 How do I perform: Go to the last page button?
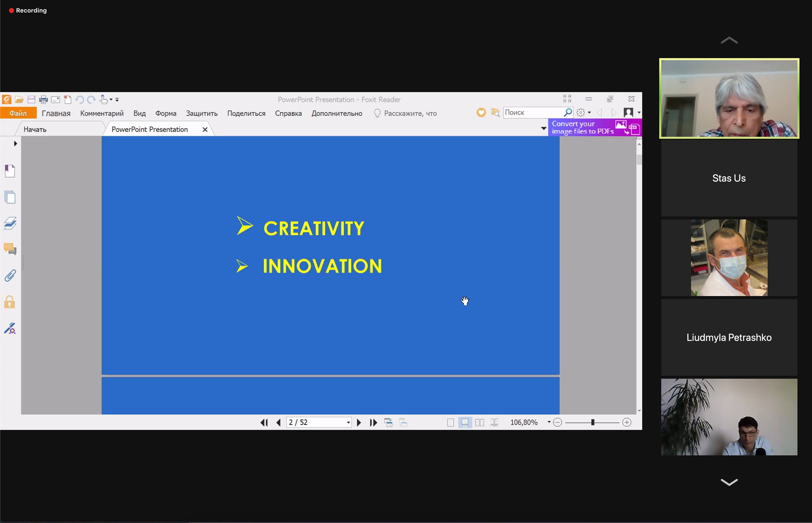click(x=373, y=423)
